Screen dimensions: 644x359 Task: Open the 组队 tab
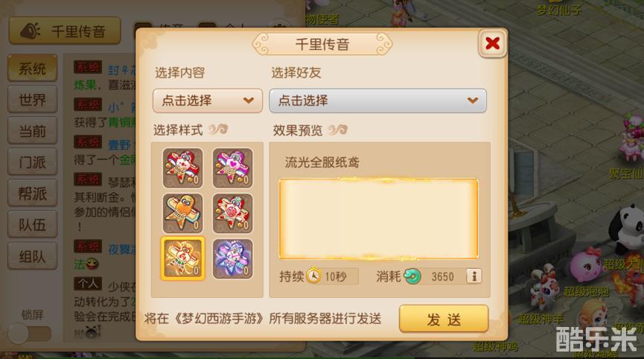coord(33,256)
